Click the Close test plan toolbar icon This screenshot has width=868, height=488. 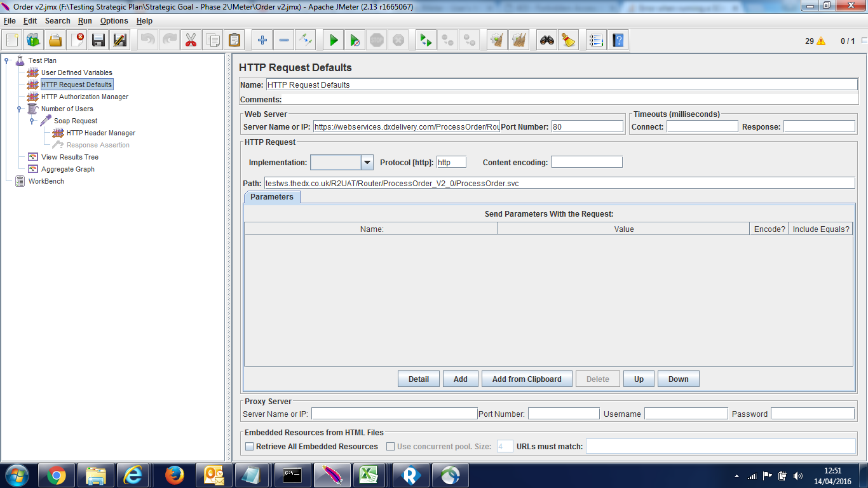(77, 41)
